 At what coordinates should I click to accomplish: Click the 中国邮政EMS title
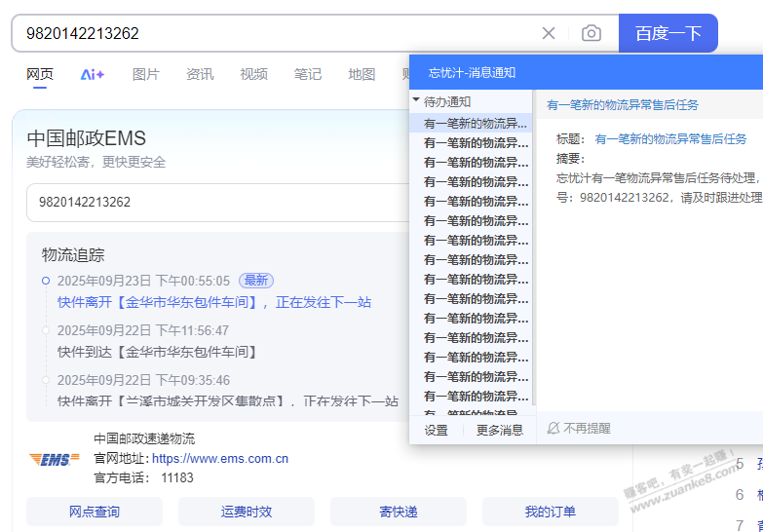click(86, 138)
